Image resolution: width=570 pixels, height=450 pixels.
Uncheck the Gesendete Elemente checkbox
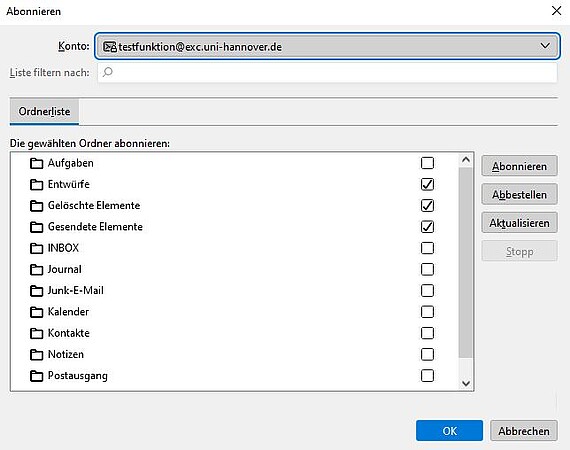click(427, 227)
